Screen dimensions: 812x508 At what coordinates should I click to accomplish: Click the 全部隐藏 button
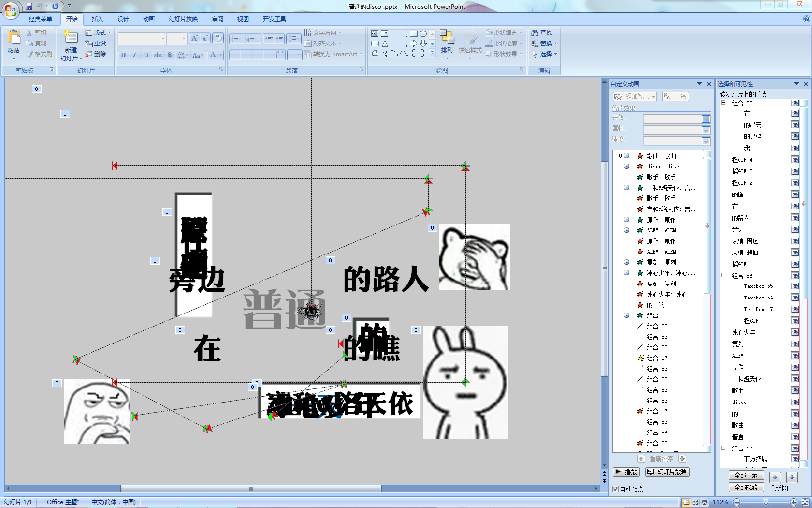746,488
